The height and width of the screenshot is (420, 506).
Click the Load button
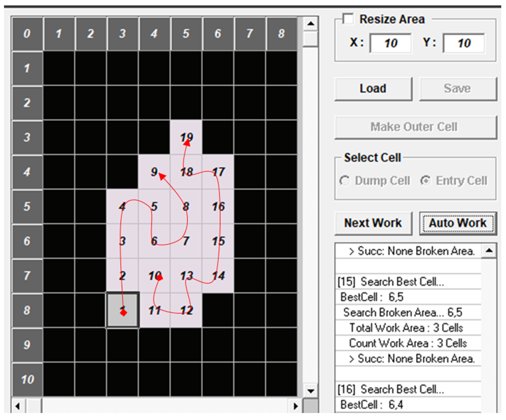[373, 89]
